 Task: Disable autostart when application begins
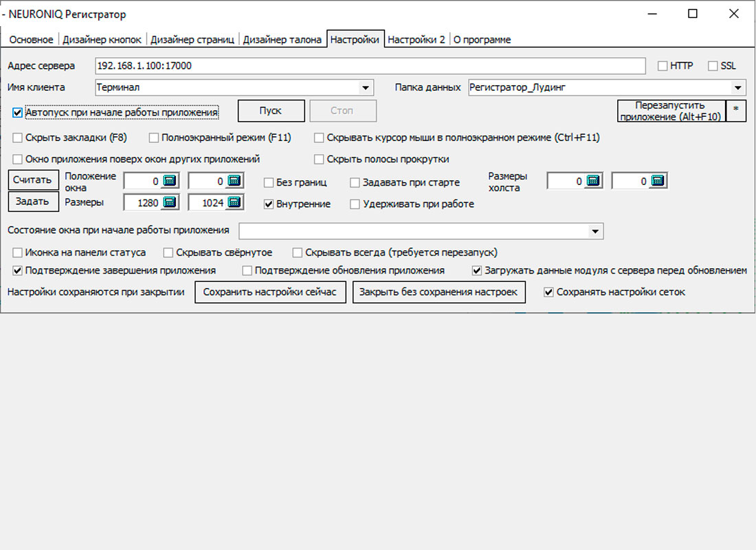tap(17, 113)
